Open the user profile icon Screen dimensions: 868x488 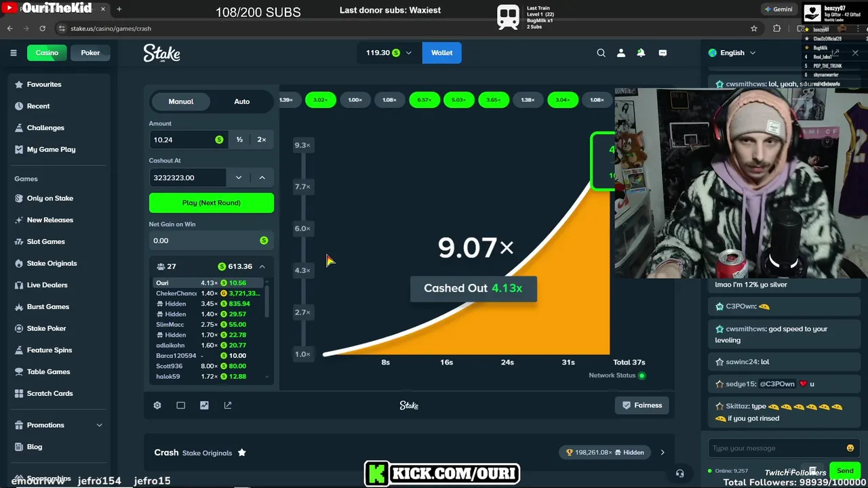(620, 53)
